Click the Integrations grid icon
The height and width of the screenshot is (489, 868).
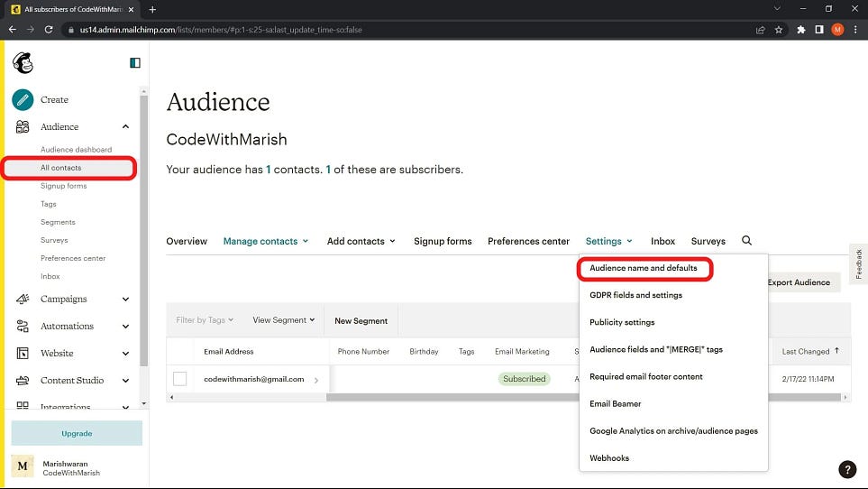point(23,406)
